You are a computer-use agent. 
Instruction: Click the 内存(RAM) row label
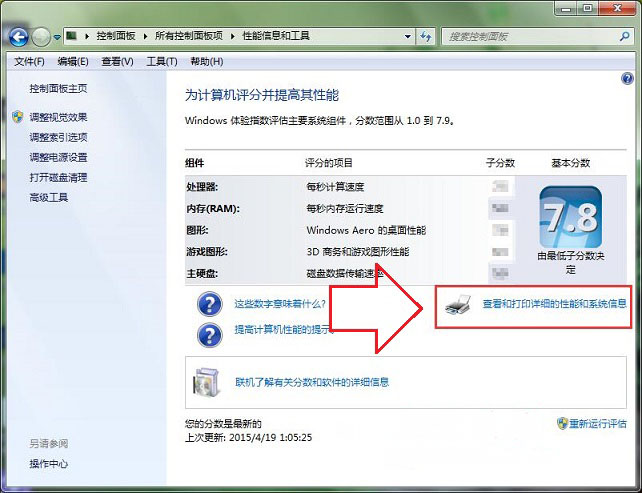point(213,208)
